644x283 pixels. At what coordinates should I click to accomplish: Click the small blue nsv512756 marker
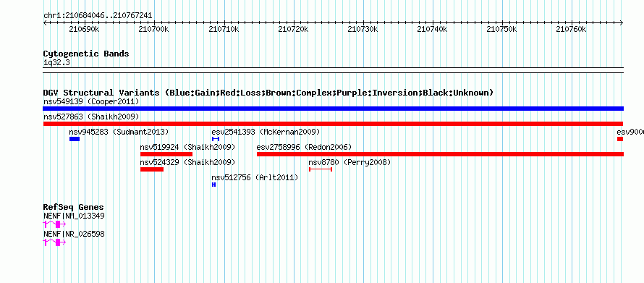(213, 185)
